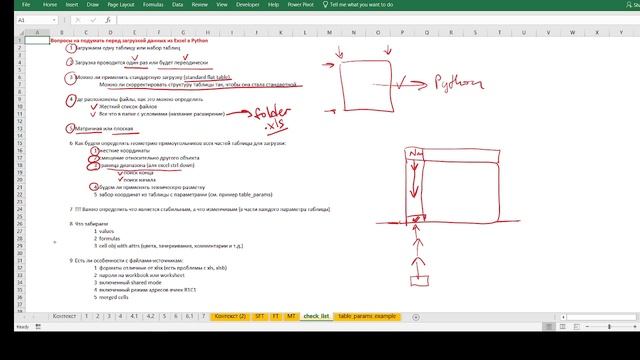The image size is (640, 360).
Task: Switch to sheet tab '4.2'
Action: (x=150, y=316)
